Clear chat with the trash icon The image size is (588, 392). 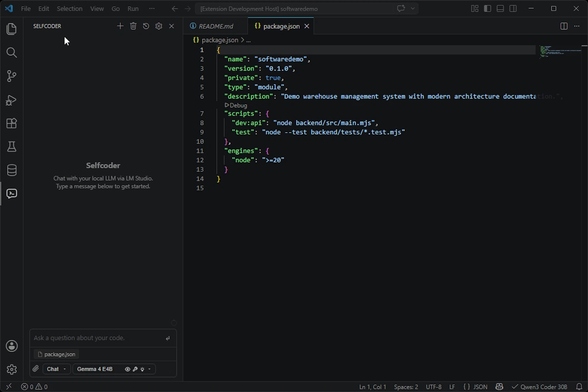pos(133,26)
